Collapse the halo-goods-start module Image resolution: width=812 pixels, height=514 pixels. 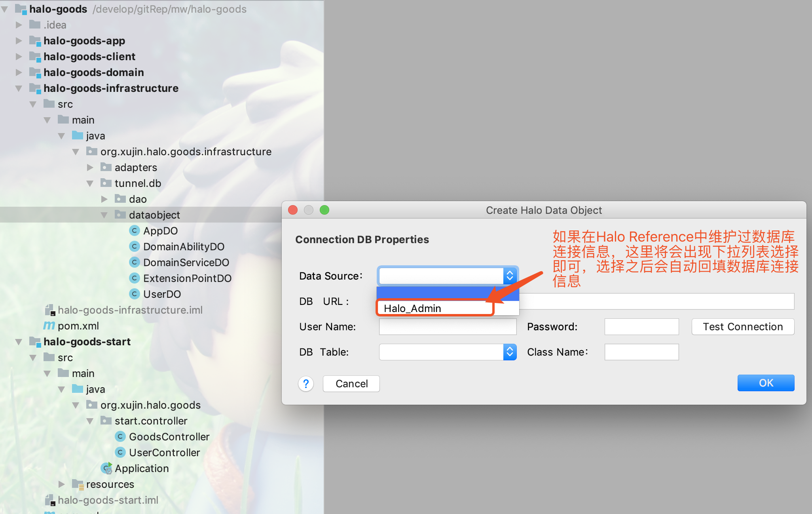click(x=19, y=342)
